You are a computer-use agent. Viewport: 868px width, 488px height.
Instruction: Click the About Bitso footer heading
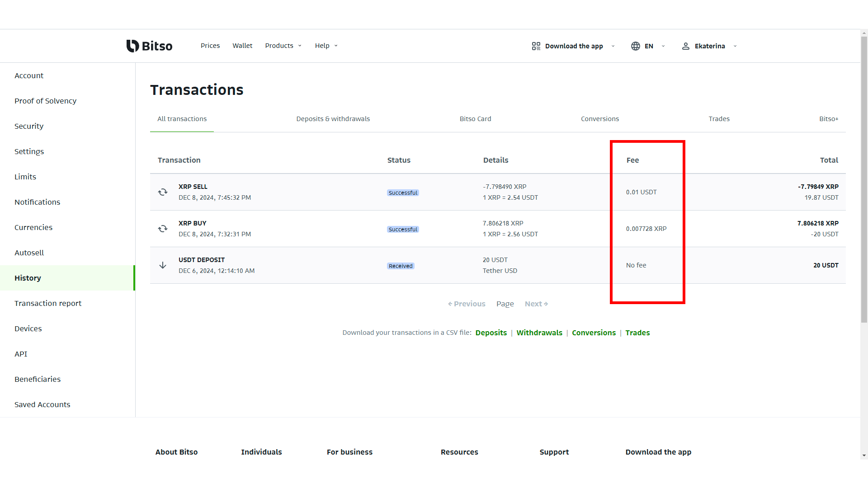pos(176,452)
